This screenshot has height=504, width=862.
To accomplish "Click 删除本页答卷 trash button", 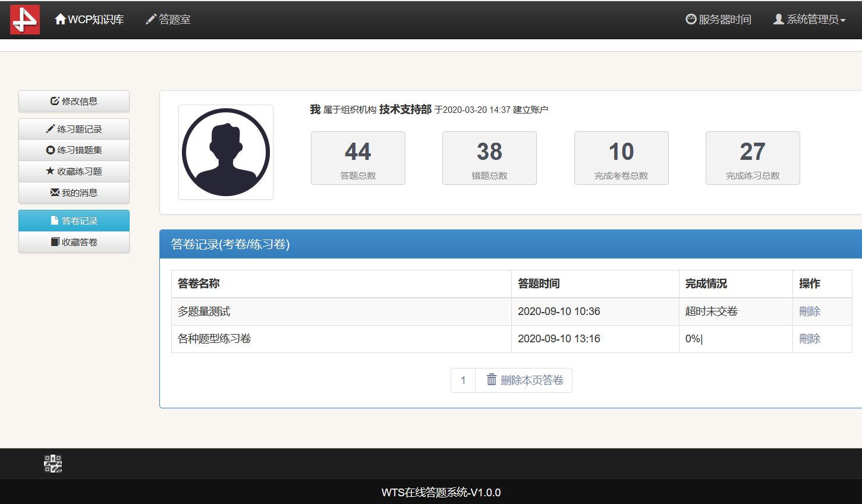I will point(524,380).
